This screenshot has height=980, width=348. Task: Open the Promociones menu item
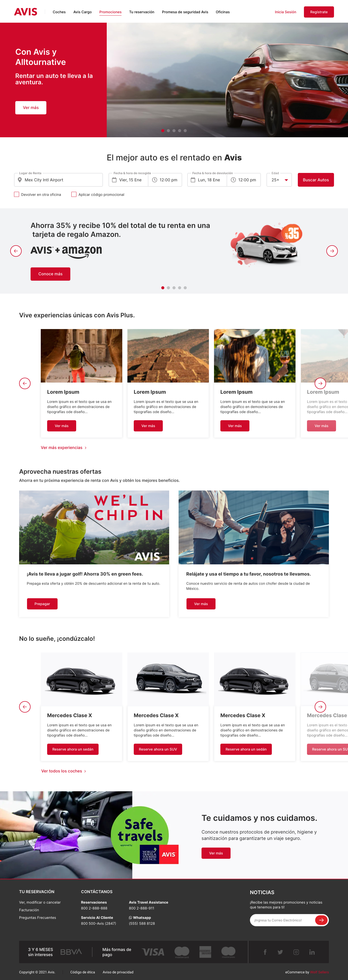[x=110, y=12]
